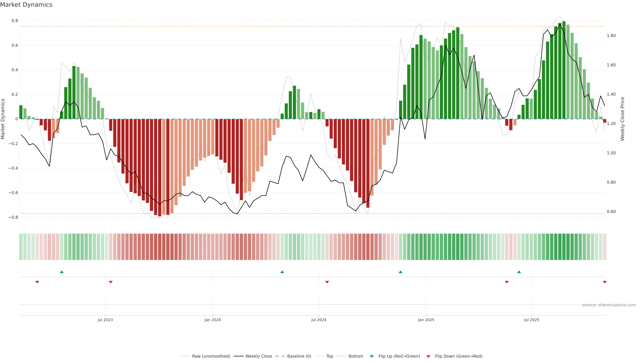
Task: Click the last red Flip Down marker at right edge
Action: [x=604, y=282]
